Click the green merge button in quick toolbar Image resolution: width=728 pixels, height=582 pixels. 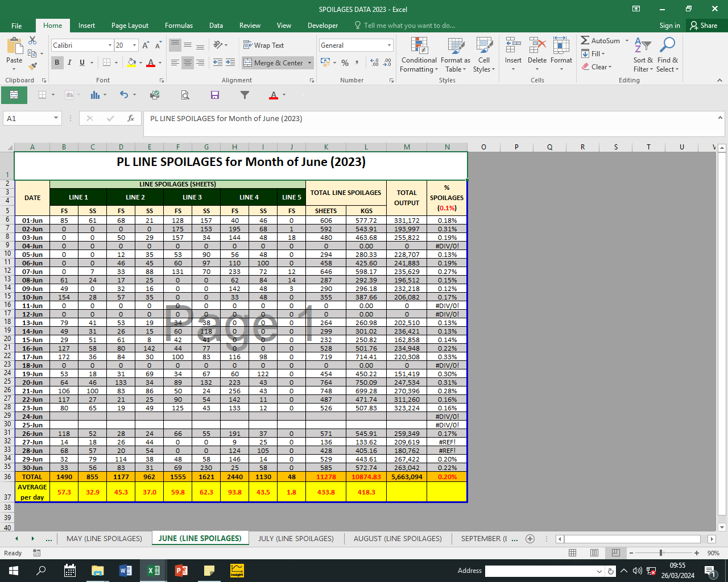pyautogui.click(x=14, y=95)
